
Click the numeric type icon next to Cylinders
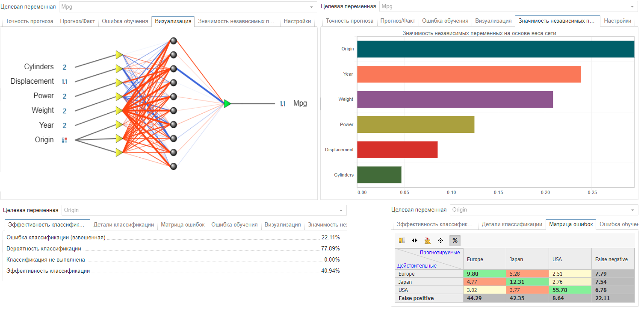(x=65, y=67)
